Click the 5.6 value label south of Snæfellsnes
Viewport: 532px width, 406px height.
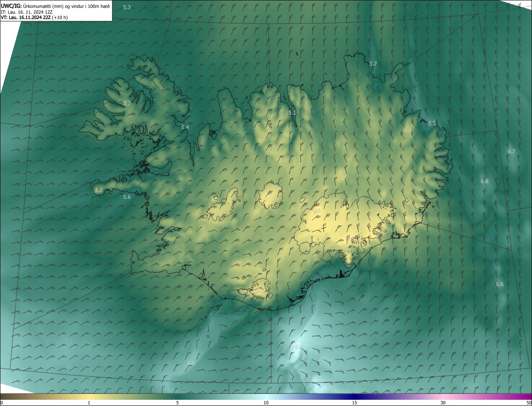tap(127, 197)
